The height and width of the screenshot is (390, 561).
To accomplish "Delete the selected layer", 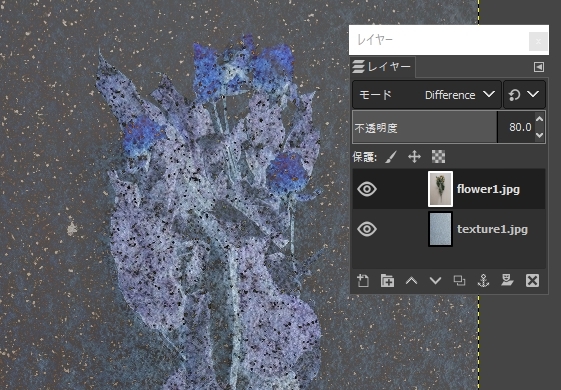I will pyautogui.click(x=532, y=281).
